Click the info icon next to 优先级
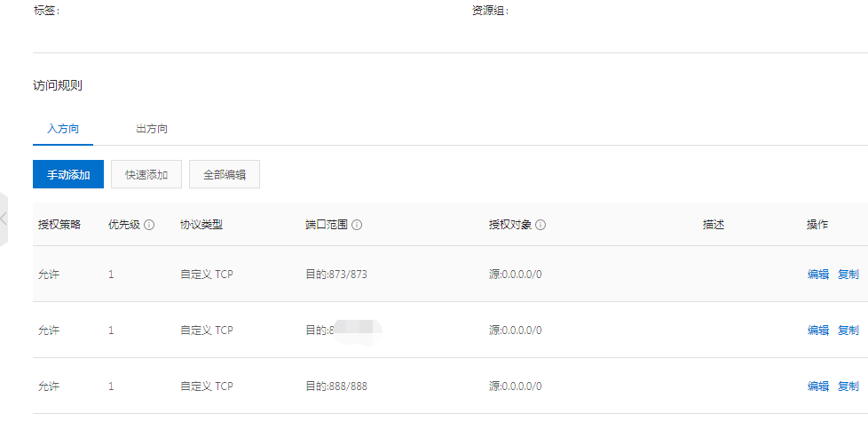868x422 pixels. pyautogui.click(x=149, y=225)
